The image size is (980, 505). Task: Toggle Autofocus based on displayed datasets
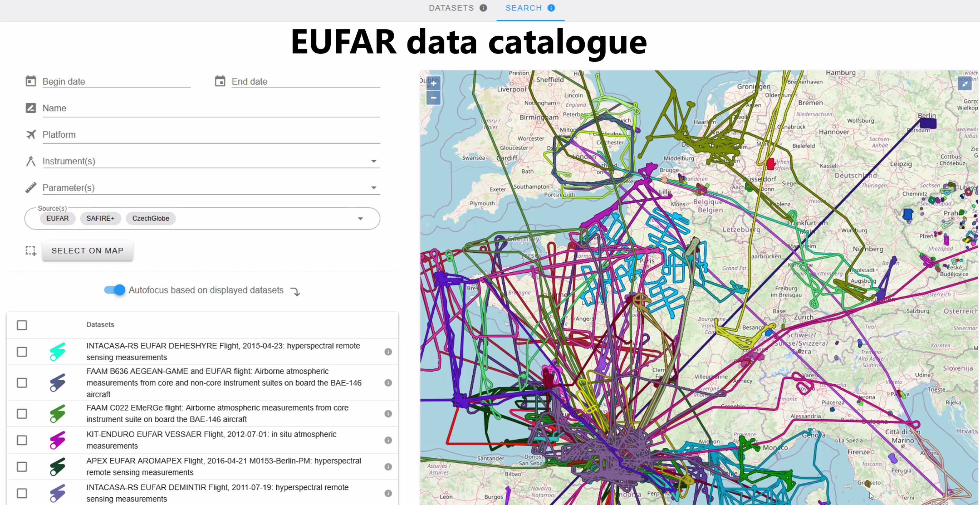point(115,290)
